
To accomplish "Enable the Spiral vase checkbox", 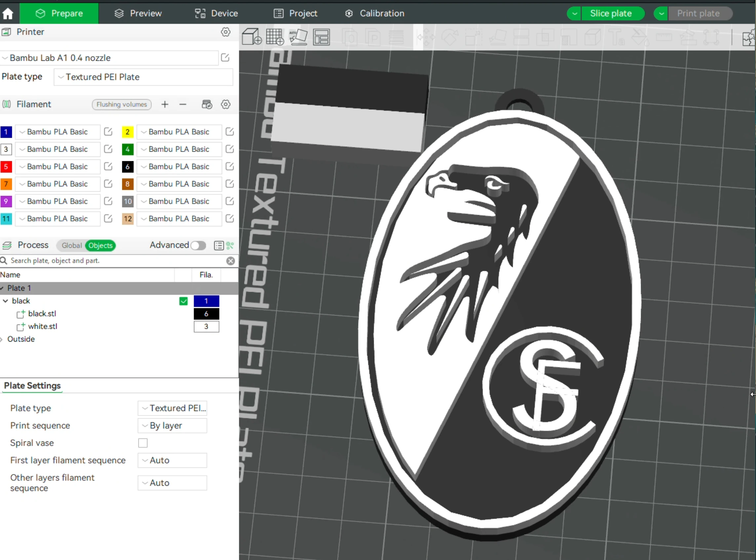I will [143, 443].
